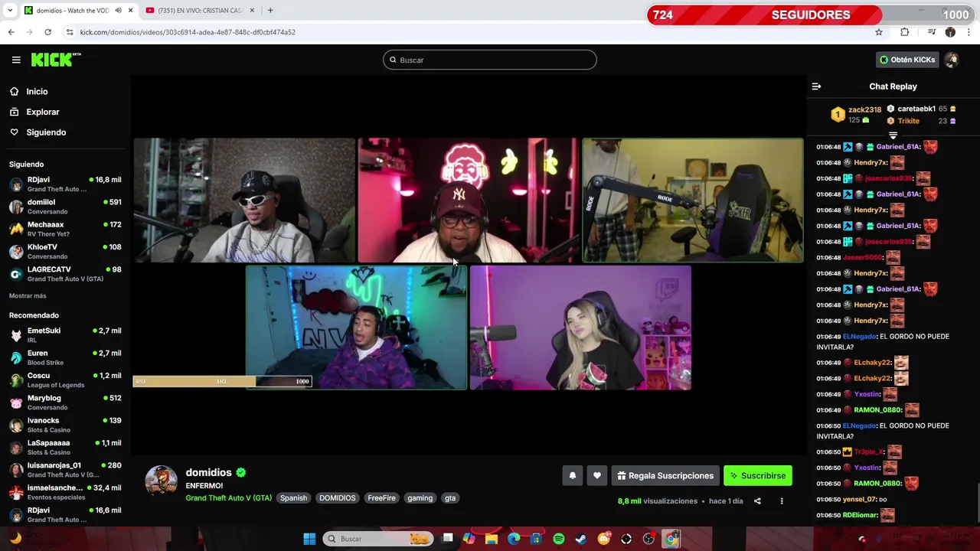Viewport: 980px width, 551px height.
Task: Click Regala Suscripciones button
Action: (665, 476)
